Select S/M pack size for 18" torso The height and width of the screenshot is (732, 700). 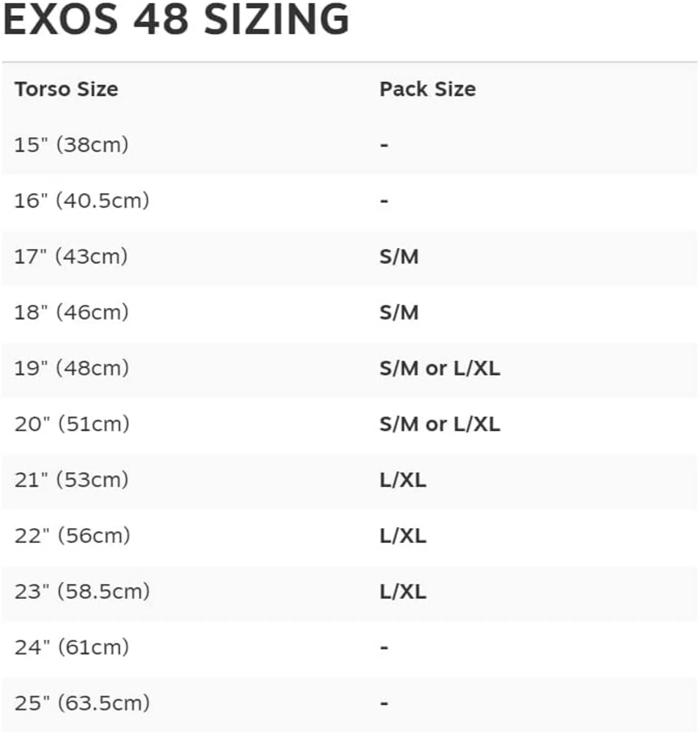[x=399, y=313]
